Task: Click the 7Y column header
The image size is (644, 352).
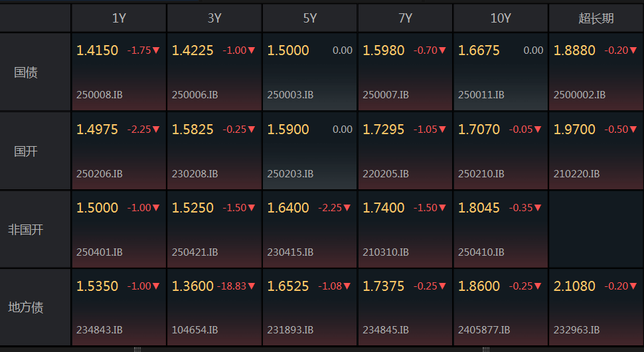Action: (405, 18)
